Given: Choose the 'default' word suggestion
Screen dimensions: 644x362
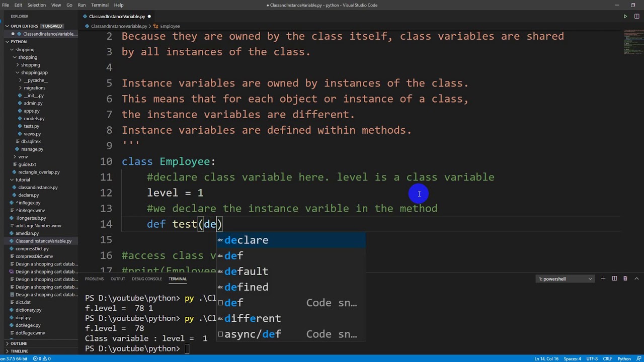Looking at the screenshot, I should (291, 271).
